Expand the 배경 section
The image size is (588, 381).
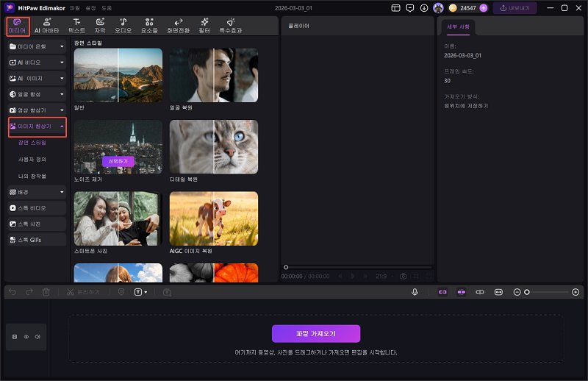[x=37, y=192]
